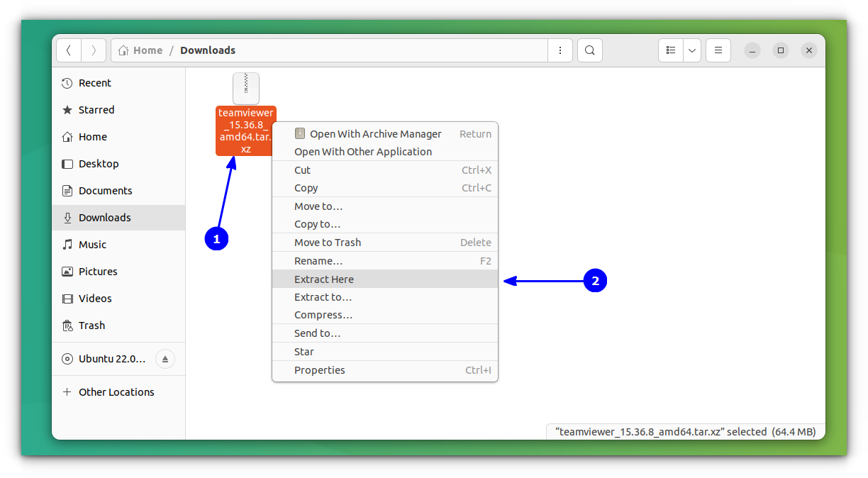Select Cut from the context menu
The height and width of the screenshot is (478, 868).
[x=385, y=170]
